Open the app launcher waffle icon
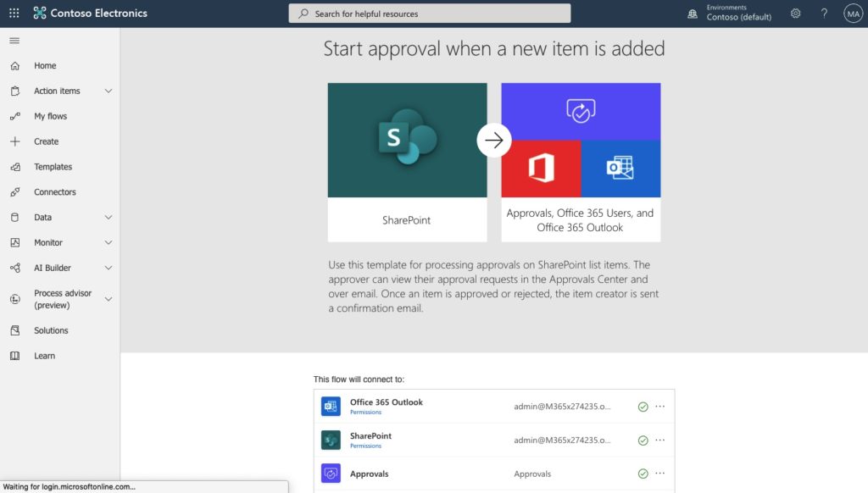868x493 pixels. [14, 13]
